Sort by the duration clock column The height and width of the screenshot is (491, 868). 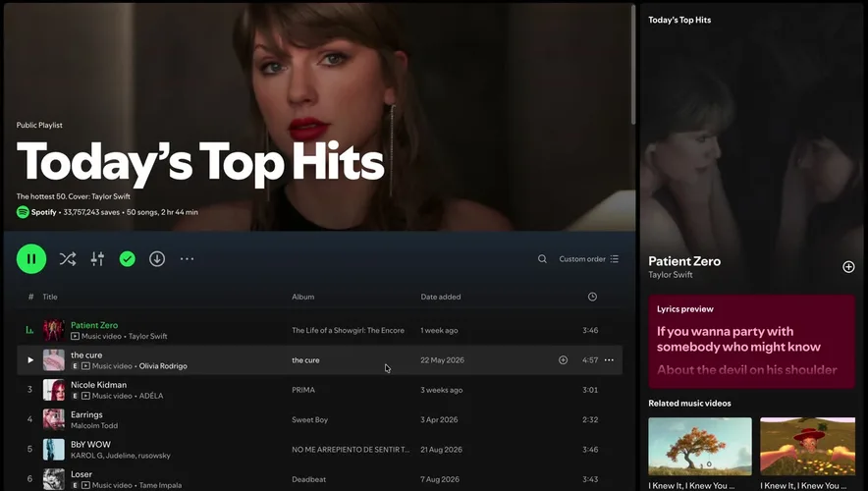coord(592,297)
